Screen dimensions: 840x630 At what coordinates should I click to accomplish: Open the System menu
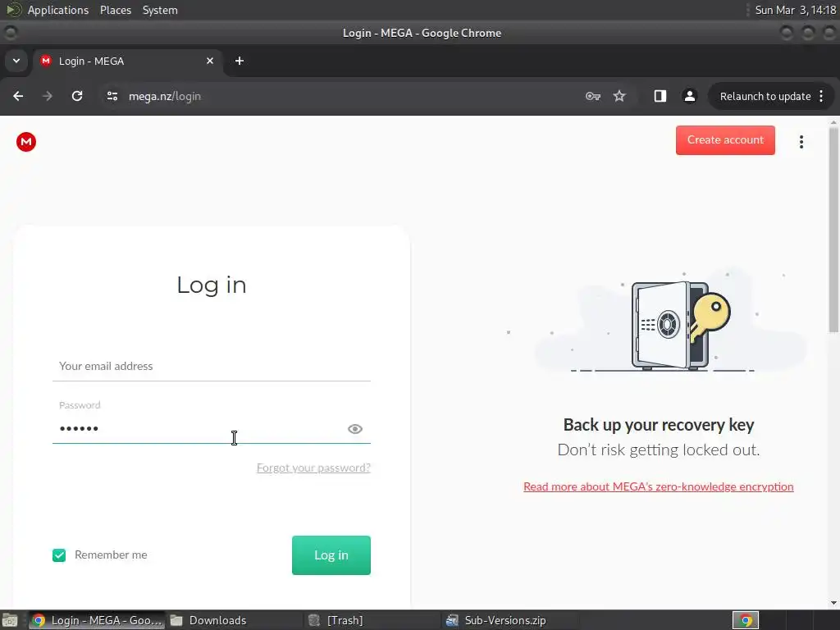tap(160, 10)
